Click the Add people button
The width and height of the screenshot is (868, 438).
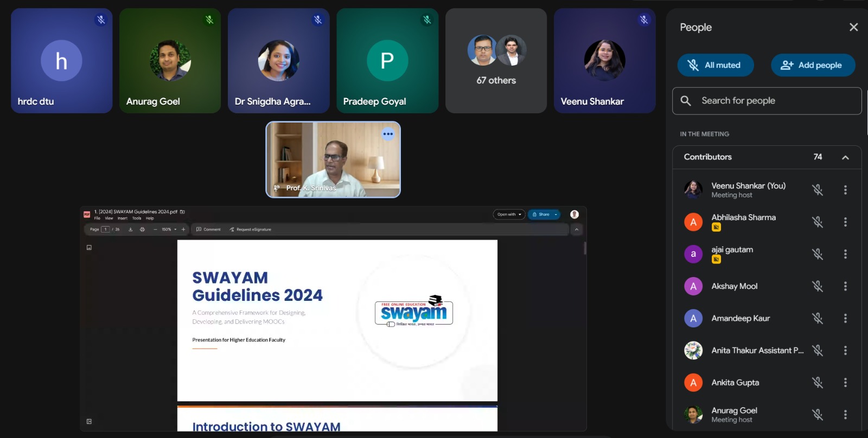[813, 65]
